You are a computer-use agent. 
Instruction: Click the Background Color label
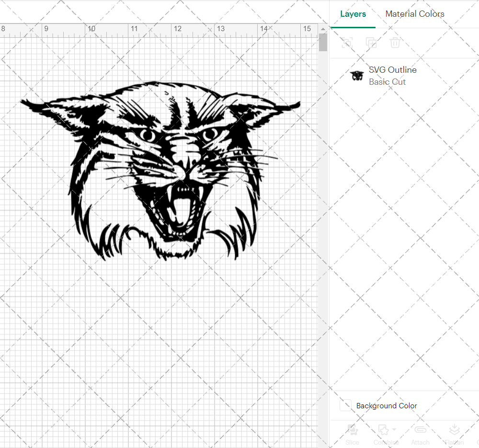click(x=387, y=405)
